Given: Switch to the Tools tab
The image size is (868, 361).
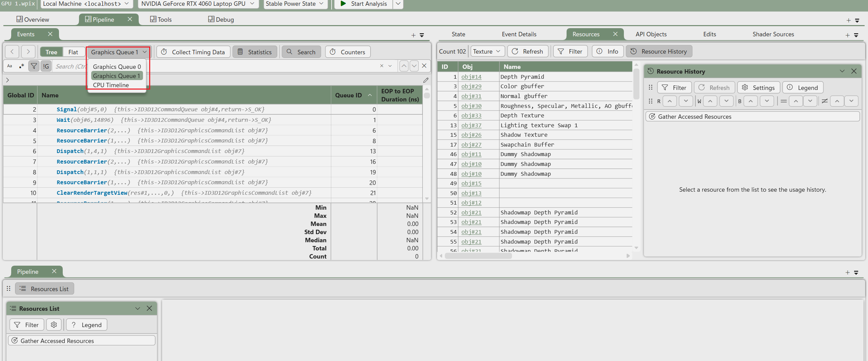Looking at the screenshot, I should point(161,20).
